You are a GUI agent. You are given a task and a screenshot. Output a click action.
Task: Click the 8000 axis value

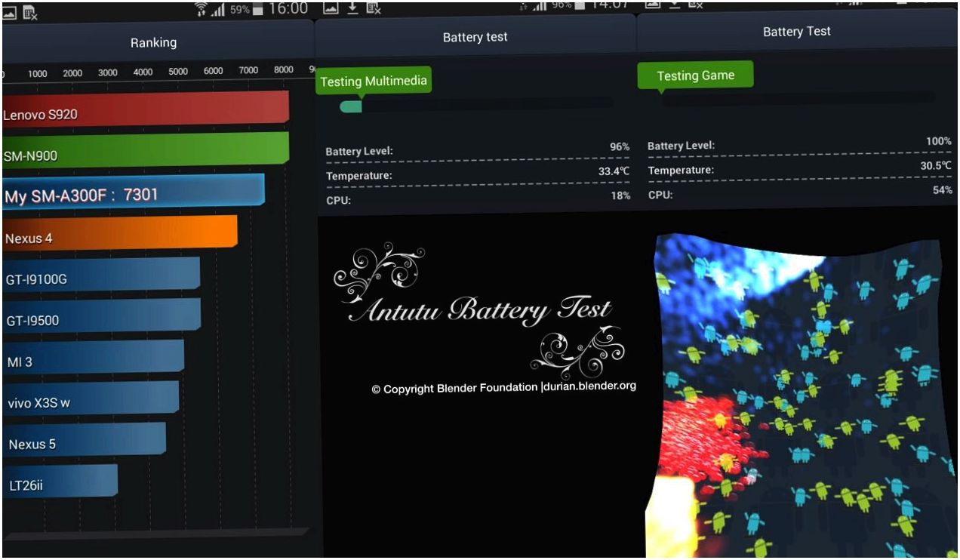(x=284, y=69)
